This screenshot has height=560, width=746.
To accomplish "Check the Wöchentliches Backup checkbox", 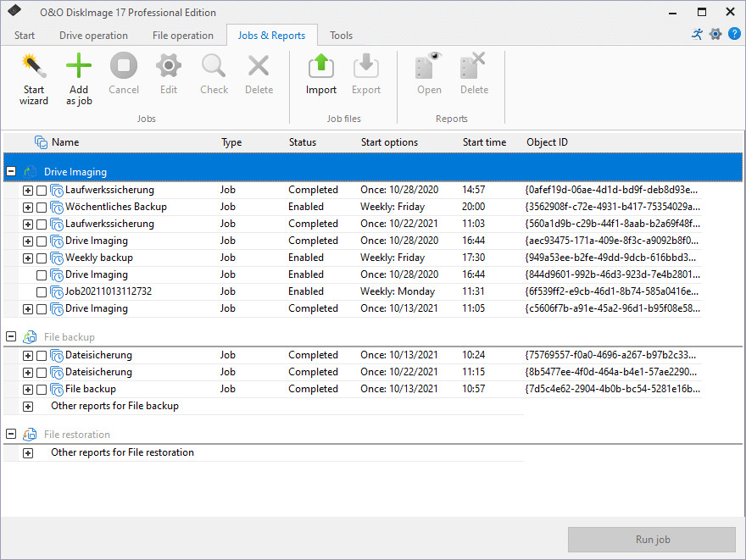I will tap(42, 208).
